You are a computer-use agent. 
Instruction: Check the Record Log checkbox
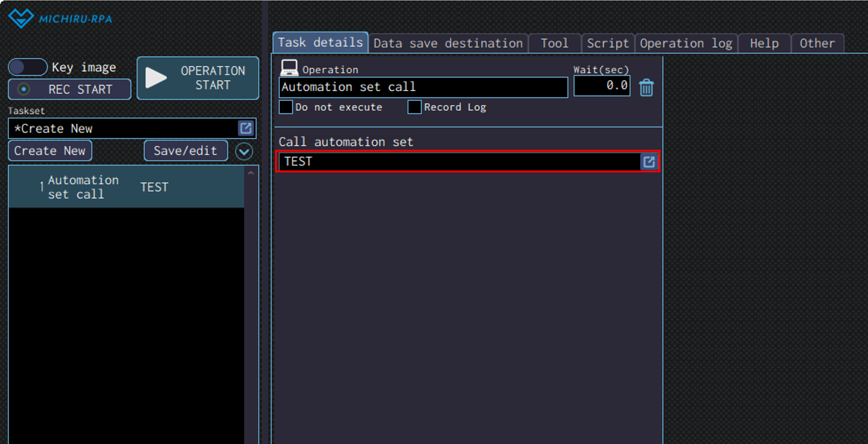point(415,107)
